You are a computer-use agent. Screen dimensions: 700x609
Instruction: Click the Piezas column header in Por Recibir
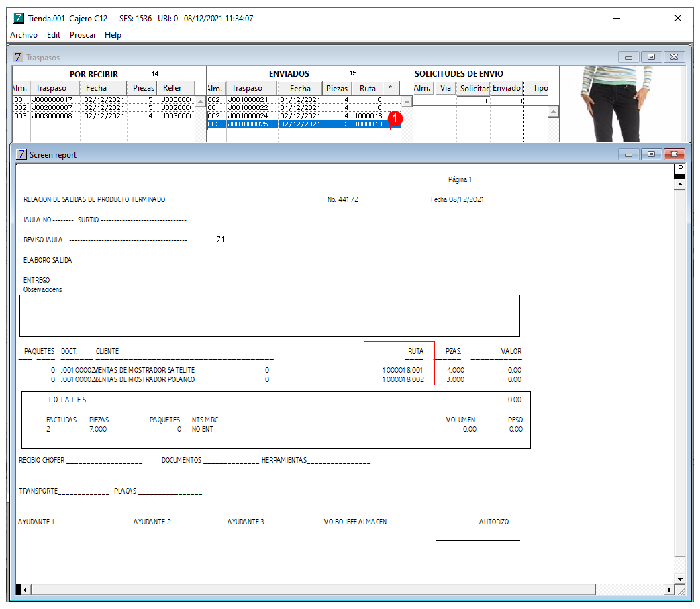[x=143, y=88]
